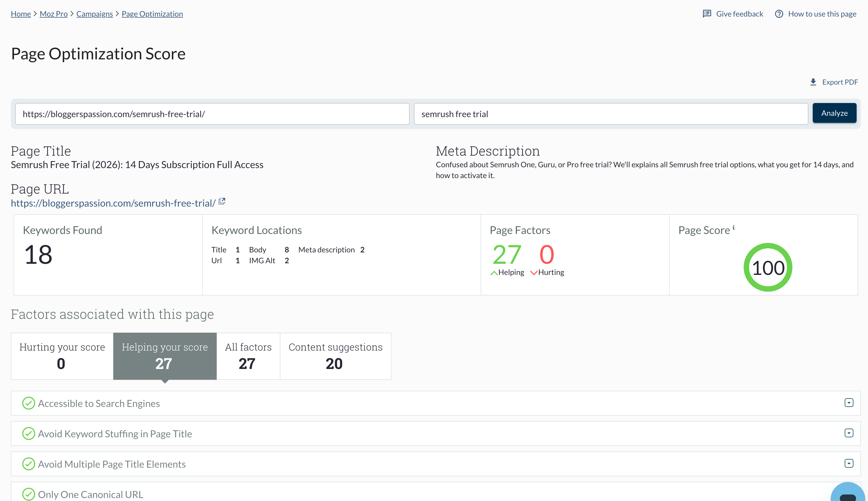Expand the Accessible to Search Engines factor
This screenshot has height=501, width=868.
(x=849, y=403)
